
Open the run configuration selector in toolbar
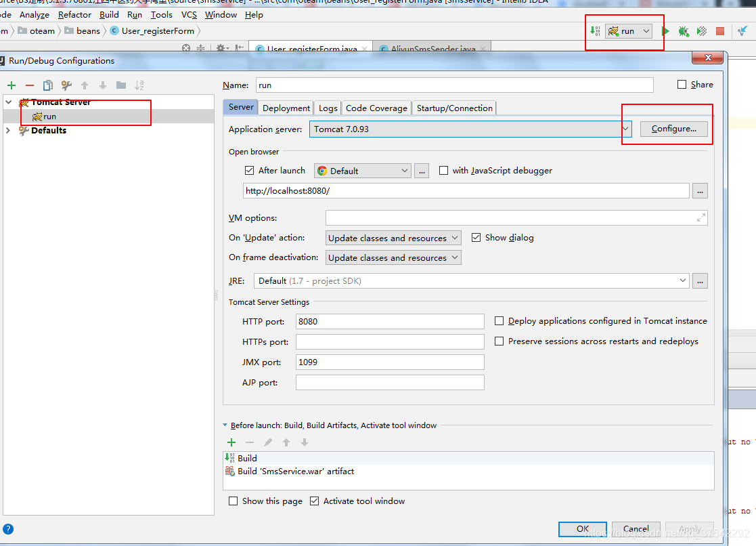coord(629,31)
